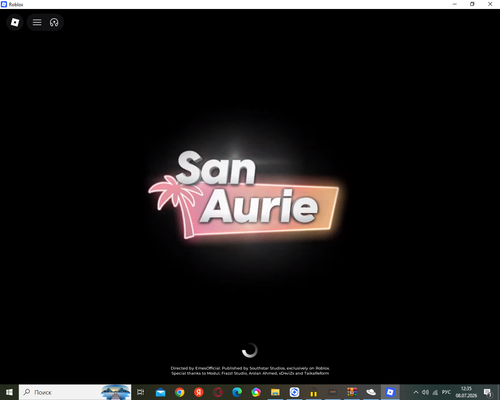Click the loading spinner at the bottom
Image resolution: width=500 pixels, height=400 pixels.
coord(250,350)
